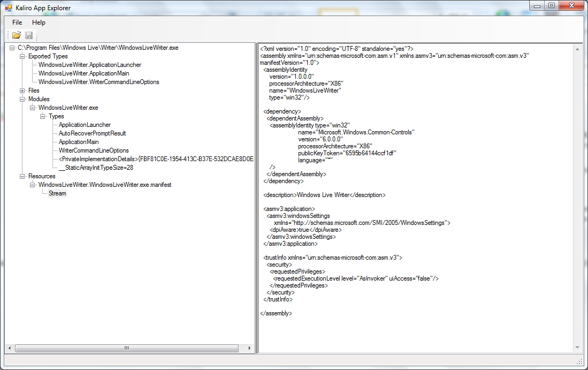Click the requestedExecutionLevel AsInvoker line
The width and height of the screenshot is (588, 370).
pos(355,278)
